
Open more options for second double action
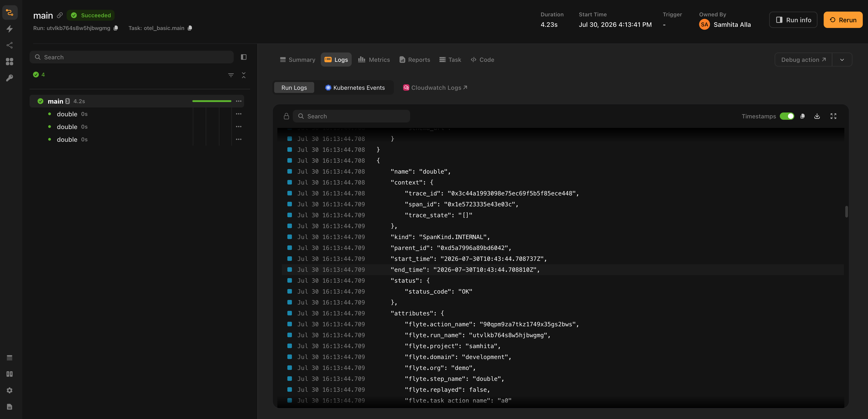tap(238, 127)
